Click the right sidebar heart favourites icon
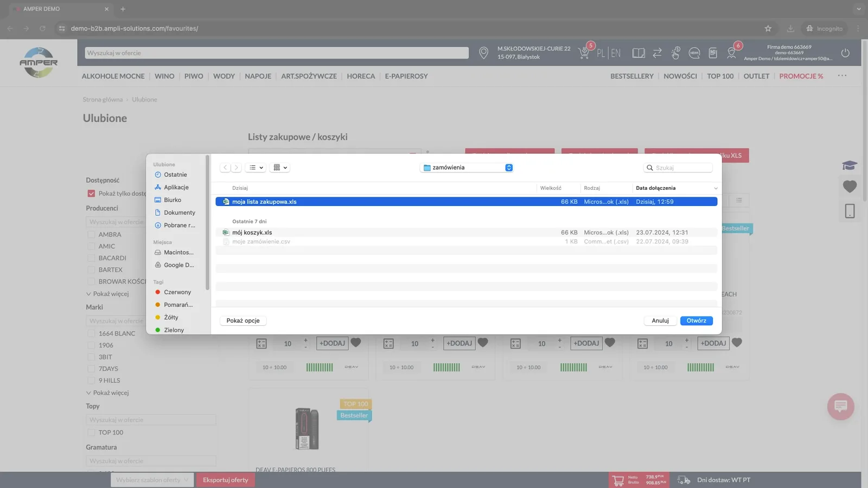The width and height of the screenshot is (868, 488). 850,187
